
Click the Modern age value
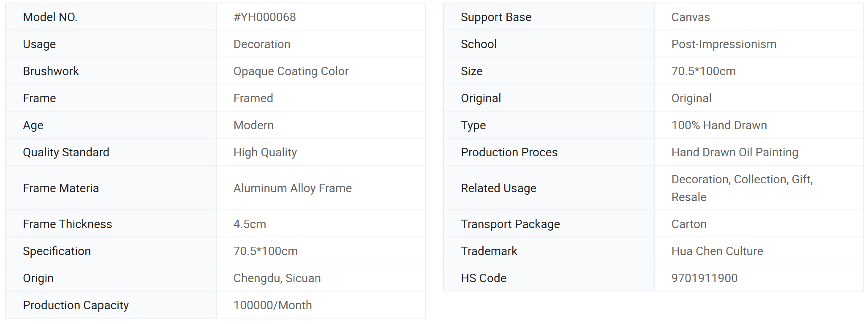253,125
